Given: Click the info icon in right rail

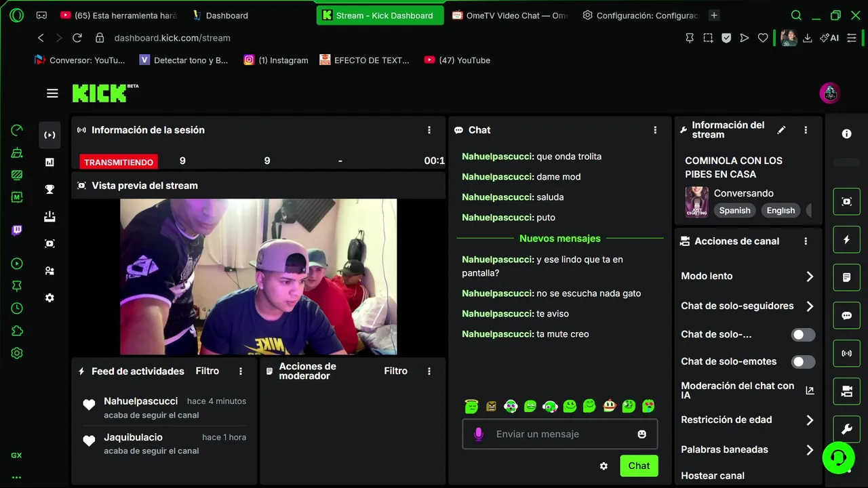Looking at the screenshot, I should pos(846,134).
